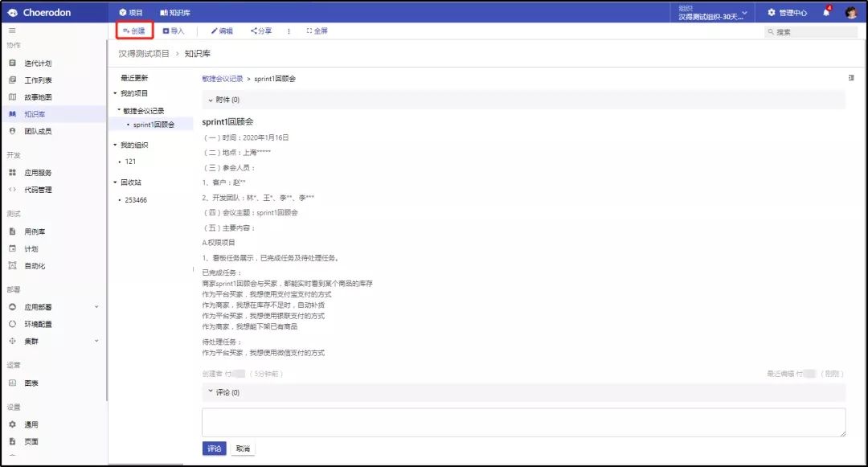Viewport: 868px width, 467px height.
Task: Open the 项目 top menu
Action: coord(131,13)
